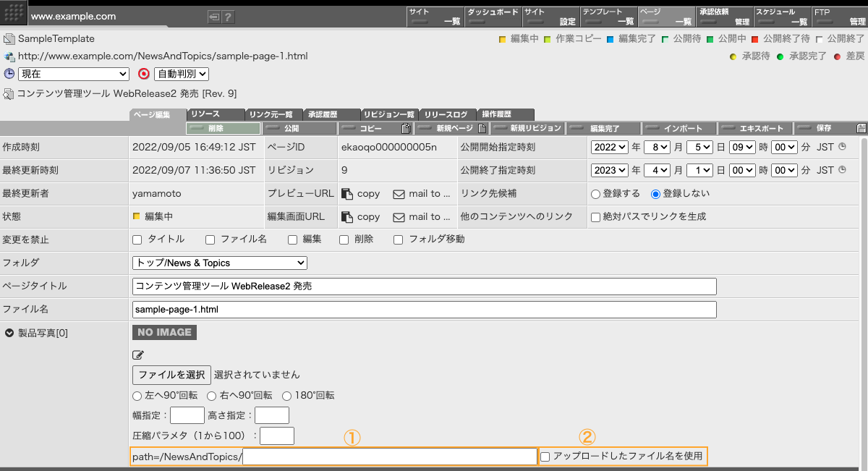Check the 削除 change-lock checkbox

tap(344, 239)
